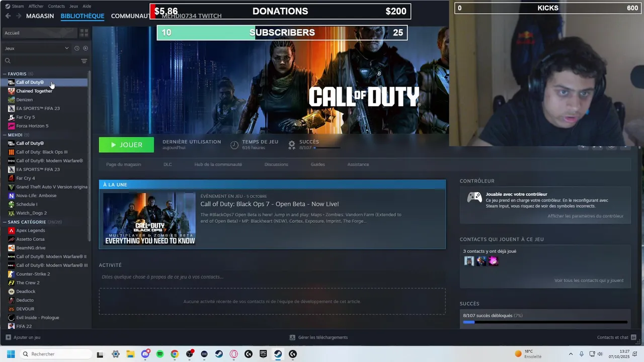Open the Jeux menu in menu bar
This screenshot has width=644, height=362.
tap(73, 6)
